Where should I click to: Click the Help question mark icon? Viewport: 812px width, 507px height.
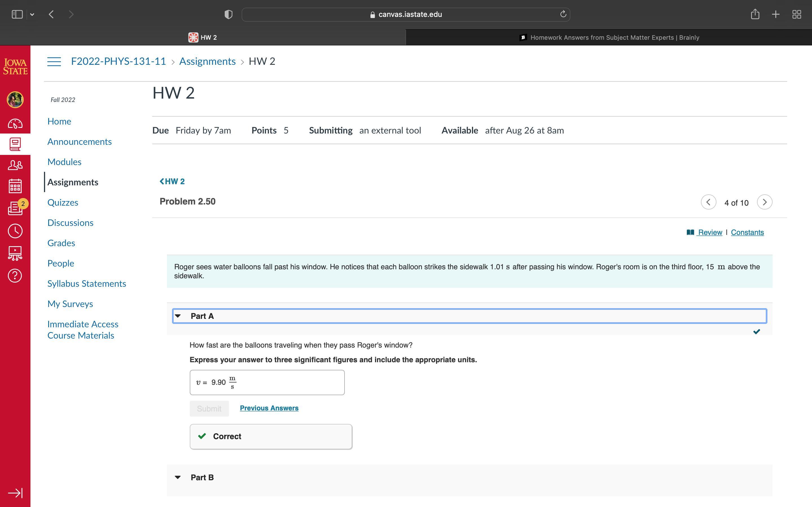[x=15, y=276]
